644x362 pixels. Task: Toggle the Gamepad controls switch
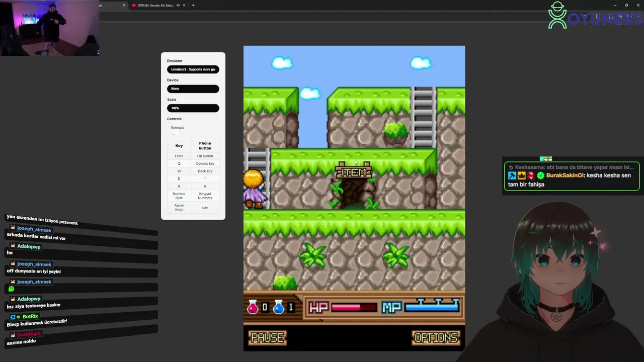(x=174, y=133)
